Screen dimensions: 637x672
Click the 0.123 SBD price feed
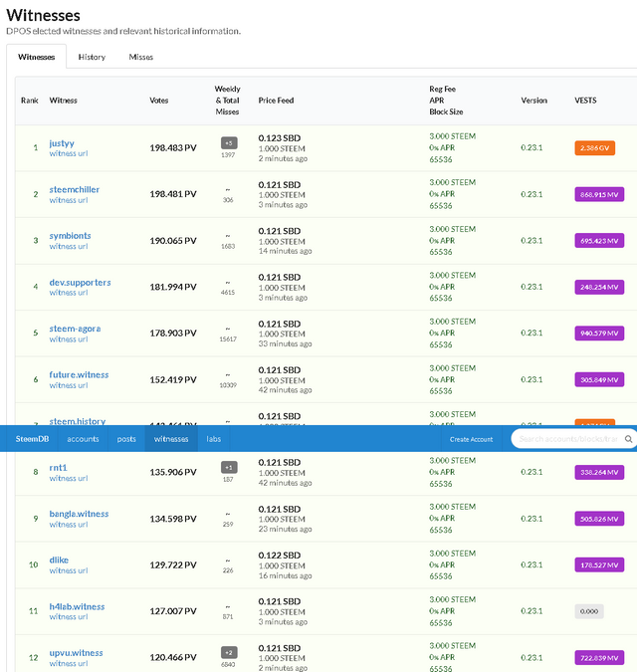(280, 138)
